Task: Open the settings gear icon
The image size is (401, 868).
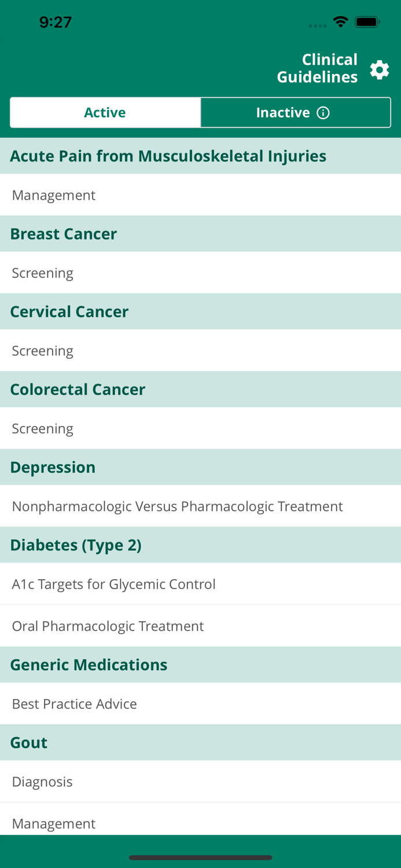Action: tap(380, 69)
